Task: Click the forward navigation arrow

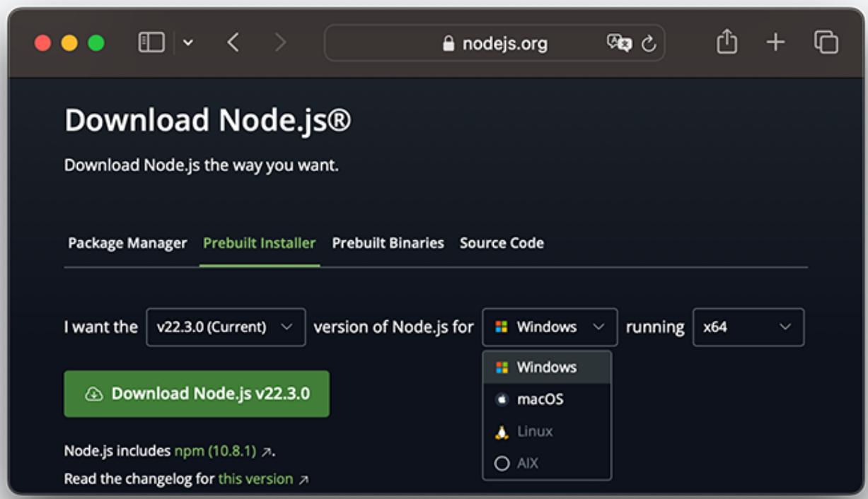Action: pos(281,43)
